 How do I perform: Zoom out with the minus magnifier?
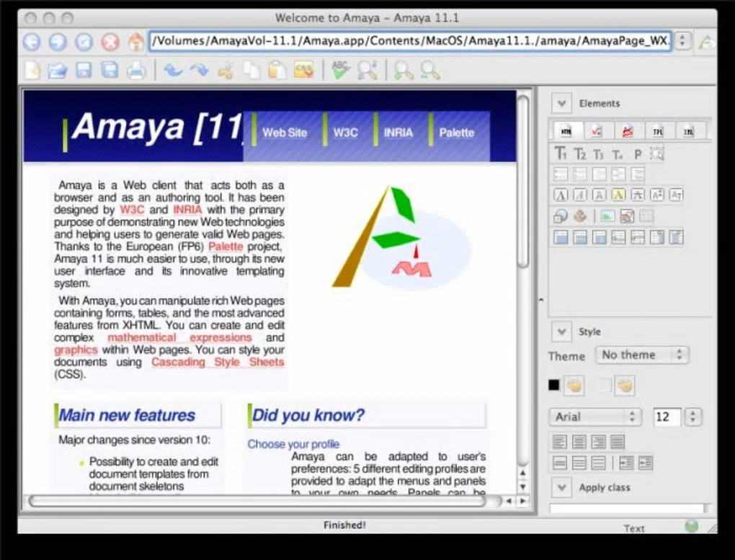(x=430, y=71)
